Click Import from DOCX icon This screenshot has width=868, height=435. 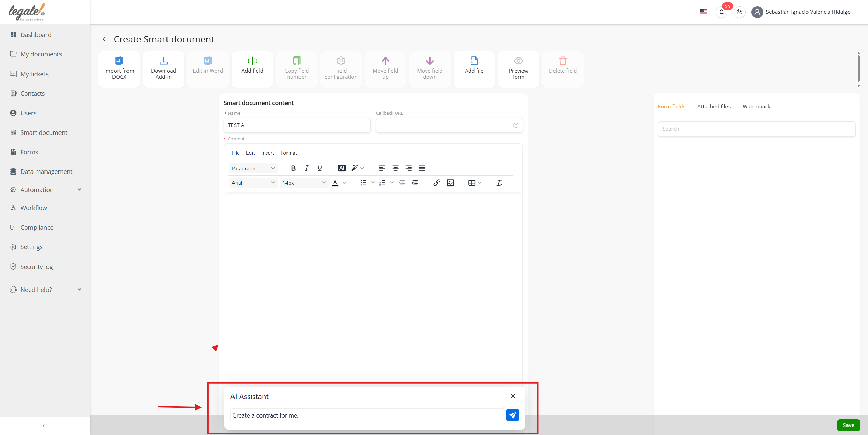pos(119,61)
